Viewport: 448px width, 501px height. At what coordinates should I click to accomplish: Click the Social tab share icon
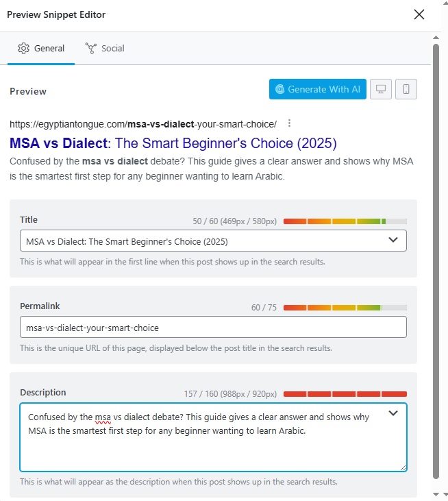click(x=91, y=48)
